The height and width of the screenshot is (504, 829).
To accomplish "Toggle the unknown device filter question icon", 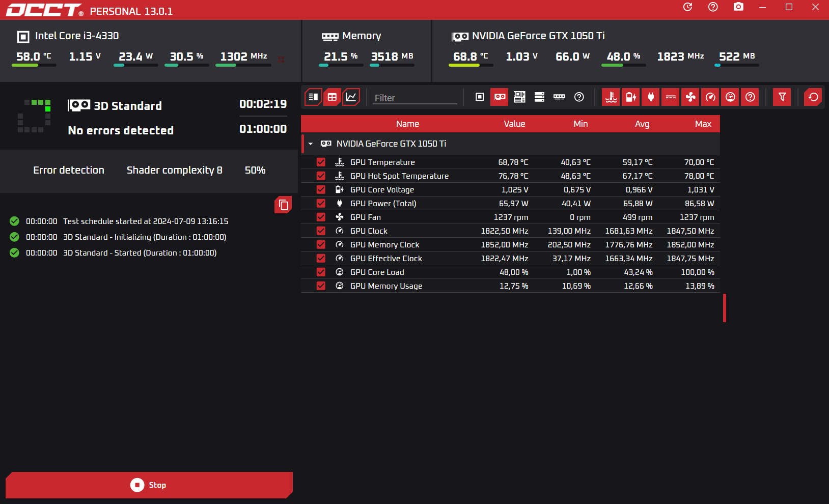I will (x=579, y=97).
